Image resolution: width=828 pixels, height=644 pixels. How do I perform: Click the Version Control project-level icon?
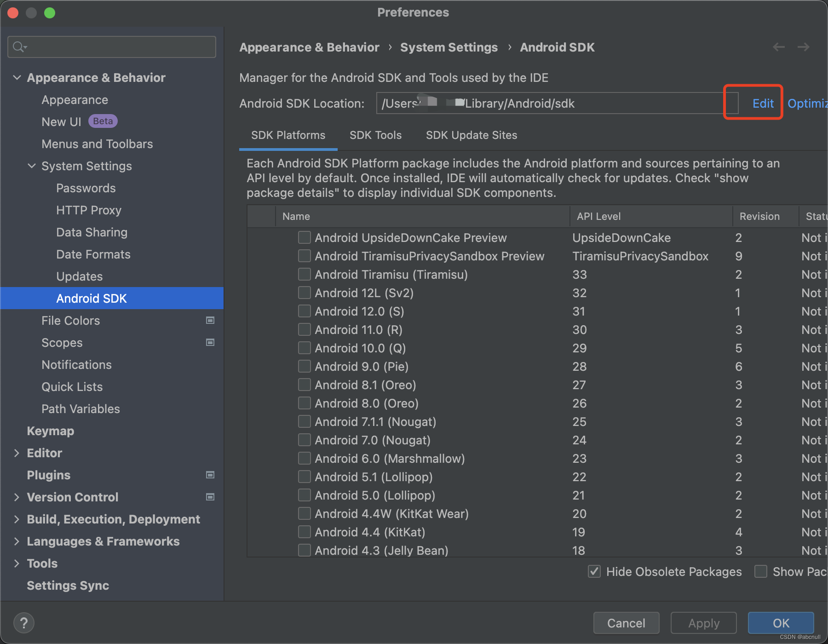210,497
